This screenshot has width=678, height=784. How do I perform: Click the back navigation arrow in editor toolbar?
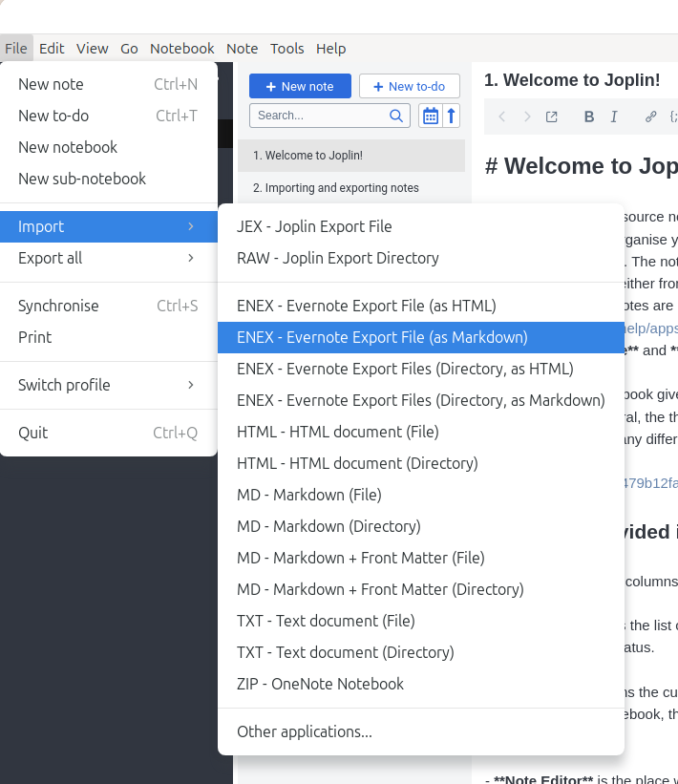tap(502, 117)
